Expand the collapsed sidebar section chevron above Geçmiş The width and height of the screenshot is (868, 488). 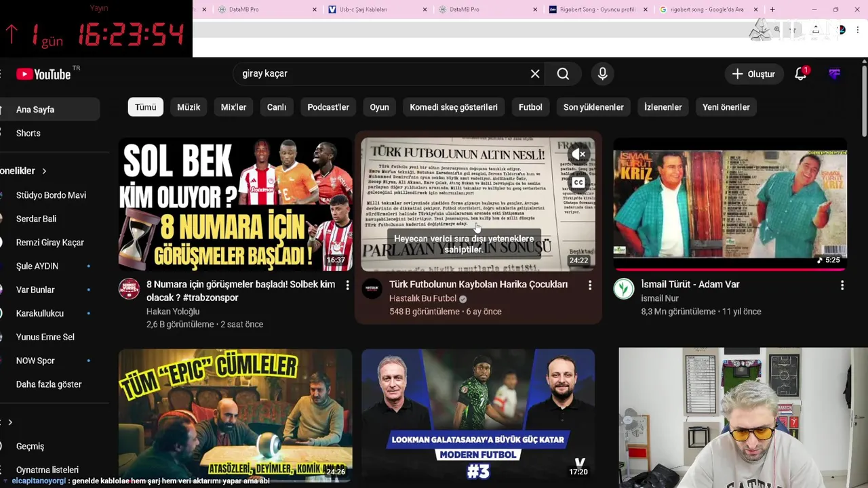(x=9, y=422)
